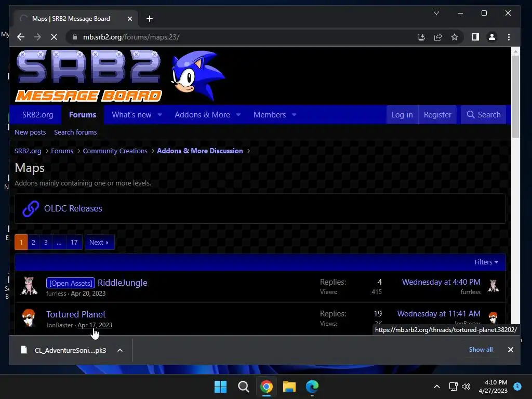Screen dimensions: 532x399
Task: Share this page using the share icon
Action: 438,37
